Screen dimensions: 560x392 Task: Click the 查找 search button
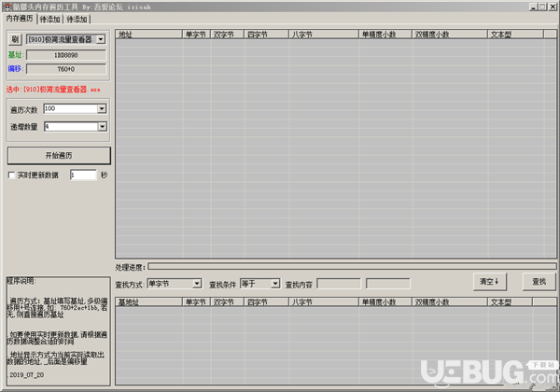click(539, 282)
